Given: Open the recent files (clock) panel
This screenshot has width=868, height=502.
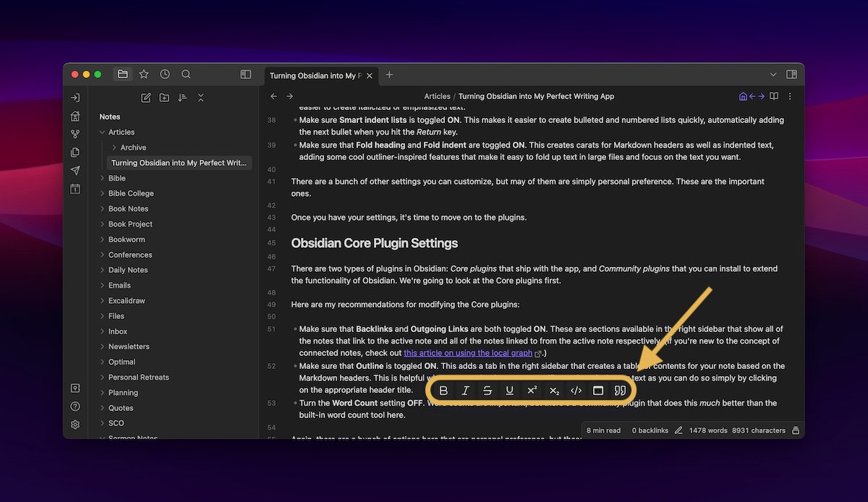Looking at the screenshot, I should tap(165, 74).
